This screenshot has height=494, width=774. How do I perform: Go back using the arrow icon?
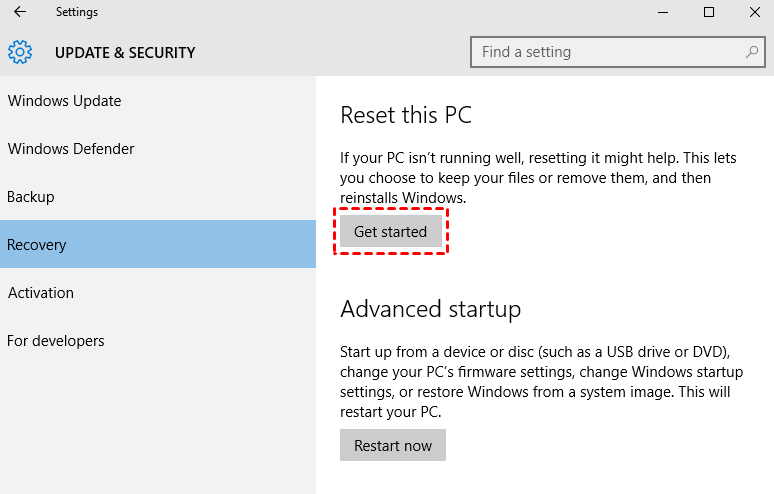[20, 12]
